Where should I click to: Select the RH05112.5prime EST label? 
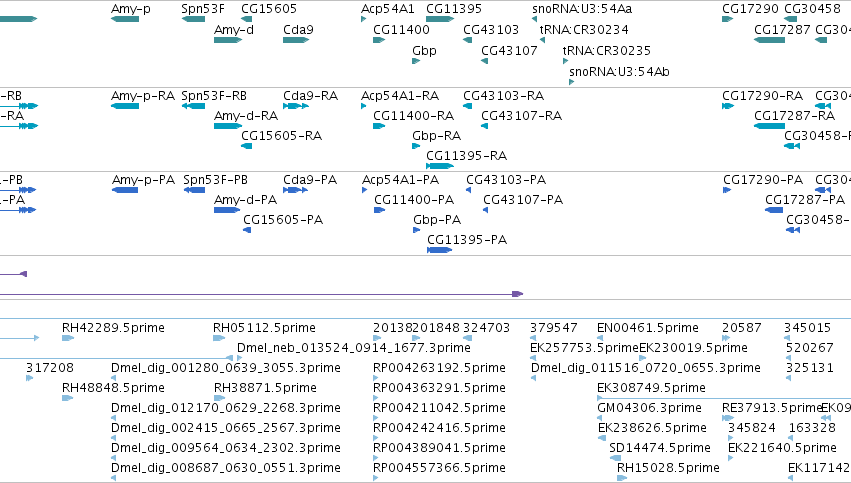tap(264, 328)
